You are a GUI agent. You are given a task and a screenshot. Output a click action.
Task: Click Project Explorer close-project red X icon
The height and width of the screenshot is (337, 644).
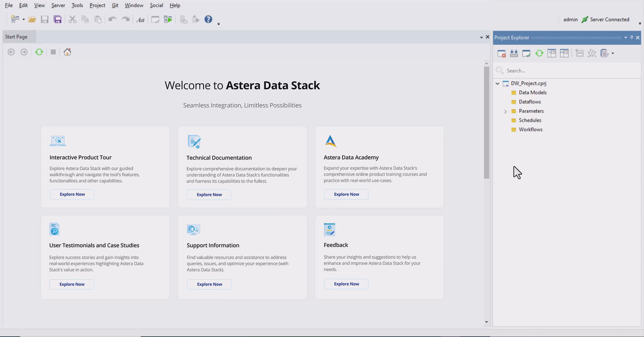pos(501,53)
